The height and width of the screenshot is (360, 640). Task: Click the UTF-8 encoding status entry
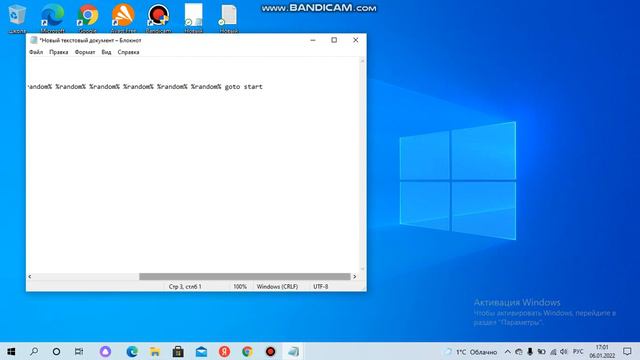click(x=321, y=287)
